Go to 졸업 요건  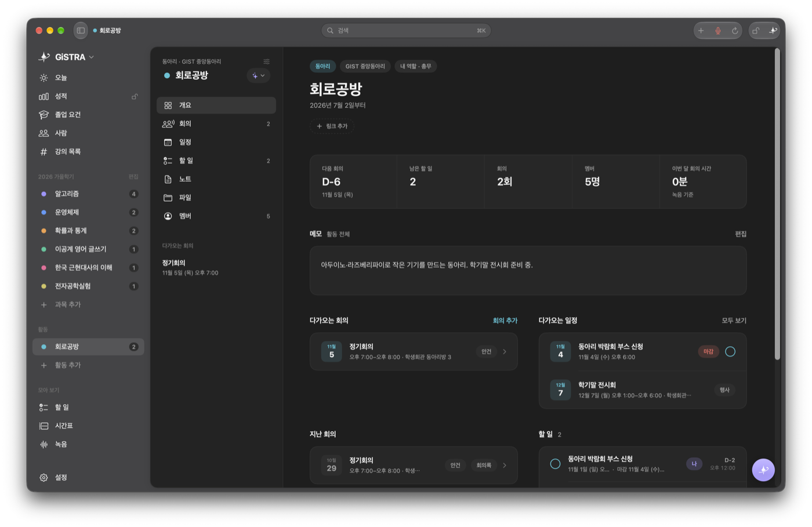click(x=88, y=115)
